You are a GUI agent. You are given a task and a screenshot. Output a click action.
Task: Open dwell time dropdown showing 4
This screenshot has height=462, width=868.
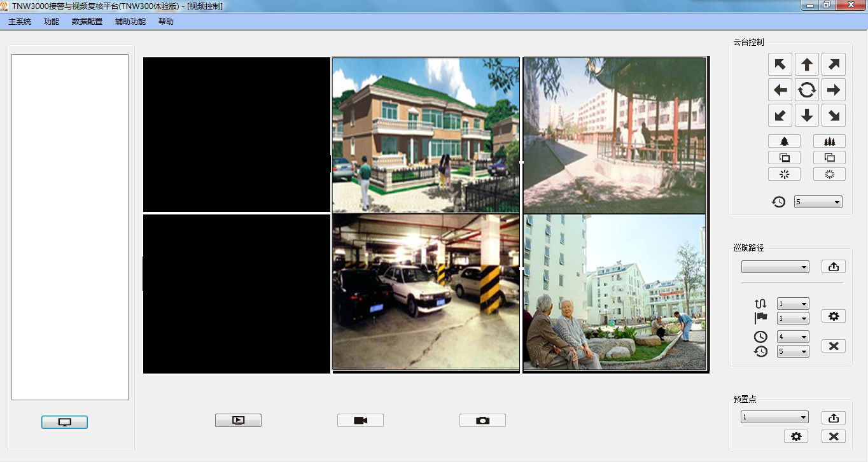(x=793, y=337)
